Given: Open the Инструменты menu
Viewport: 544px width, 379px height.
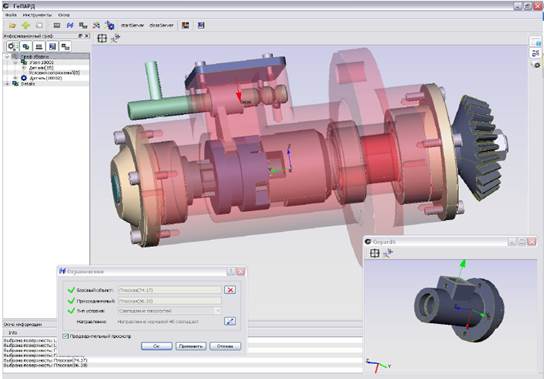Looking at the screenshot, I should click(x=37, y=15).
